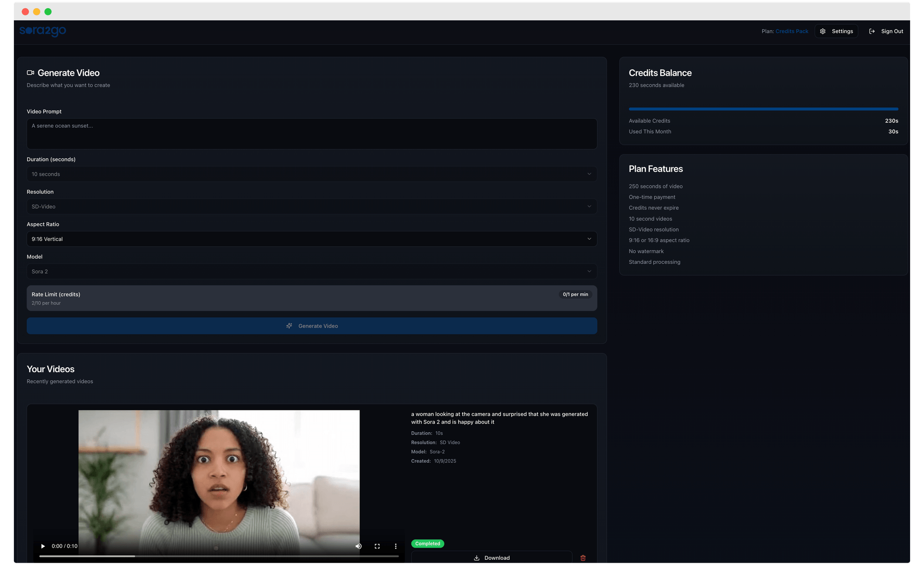The height and width of the screenshot is (565, 924).
Task: Delete video with red trash icon
Action: point(583,558)
